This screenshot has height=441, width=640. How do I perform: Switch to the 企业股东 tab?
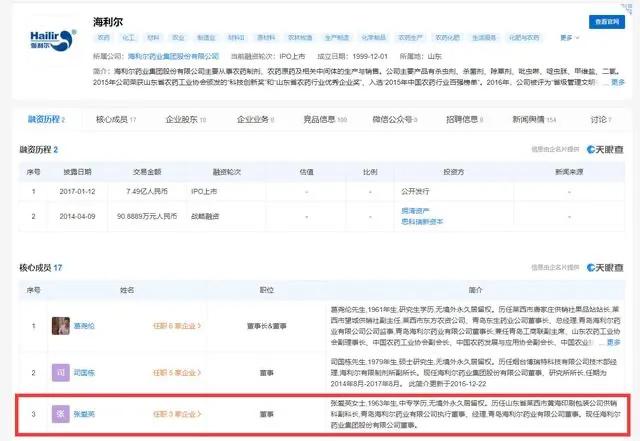pos(186,119)
